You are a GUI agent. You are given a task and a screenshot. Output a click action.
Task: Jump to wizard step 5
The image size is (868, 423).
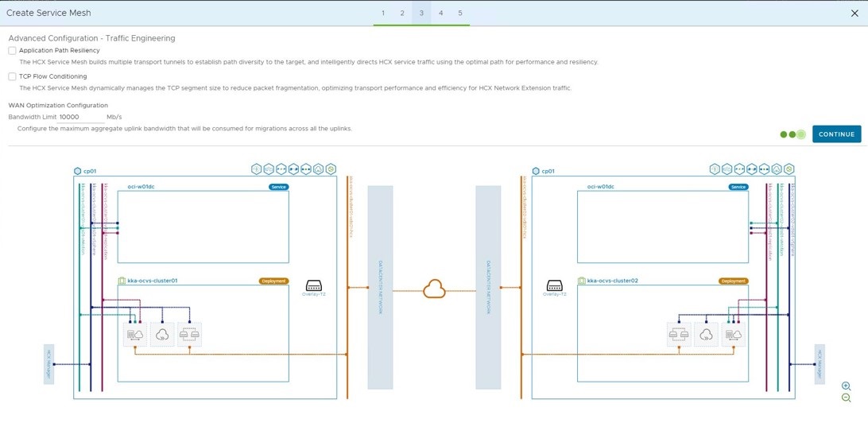[460, 14]
